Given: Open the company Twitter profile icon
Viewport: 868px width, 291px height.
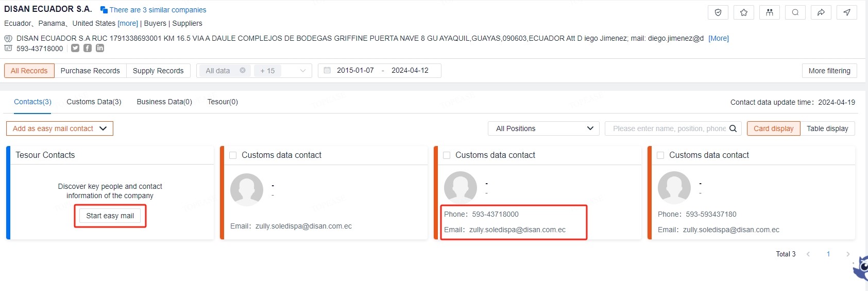Looking at the screenshot, I should click(75, 48).
